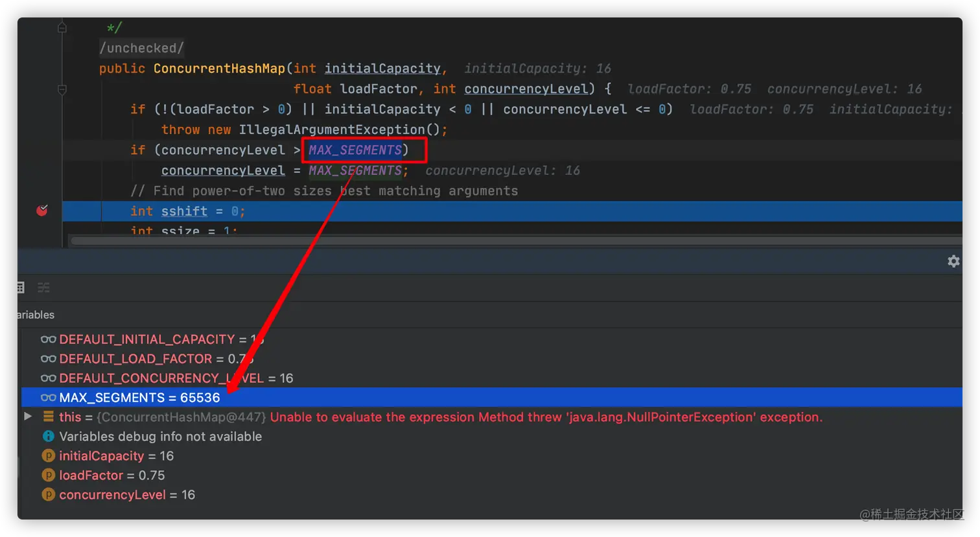Click the watch glasses icon of DEFAULT_CONCURRENCY_LEVEL
Image resolution: width=980 pixels, height=537 pixels.
(x=49, y=378)
